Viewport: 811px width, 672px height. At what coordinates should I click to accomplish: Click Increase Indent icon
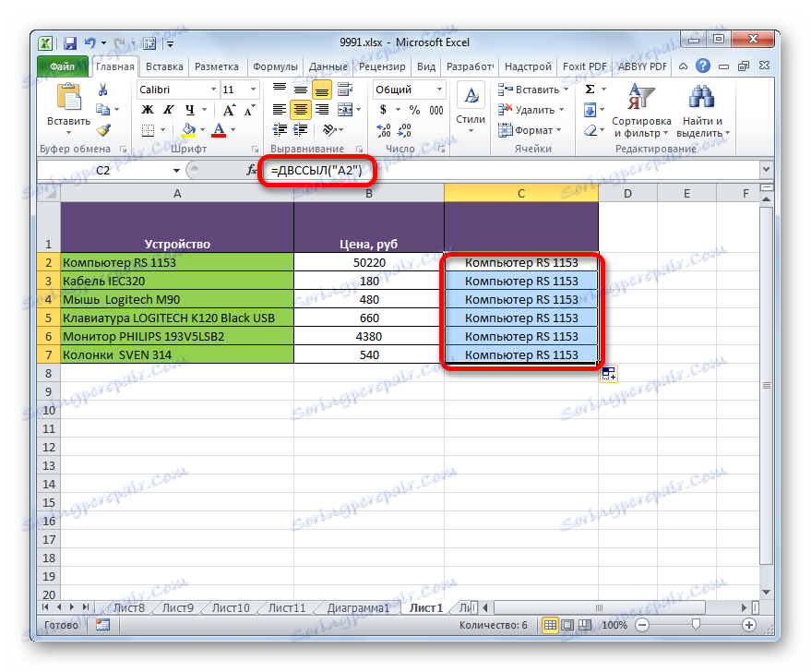301,130
